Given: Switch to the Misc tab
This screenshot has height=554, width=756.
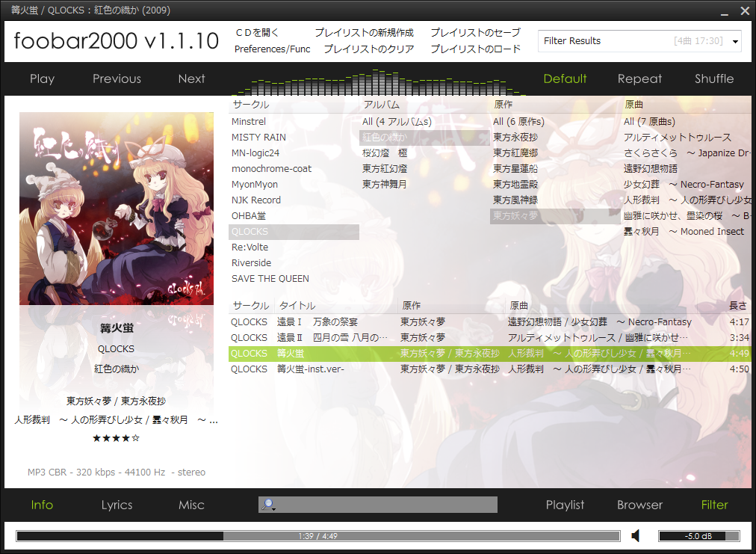Looking at the screenshot, I should pyautogui.click(x=191, y=505).
